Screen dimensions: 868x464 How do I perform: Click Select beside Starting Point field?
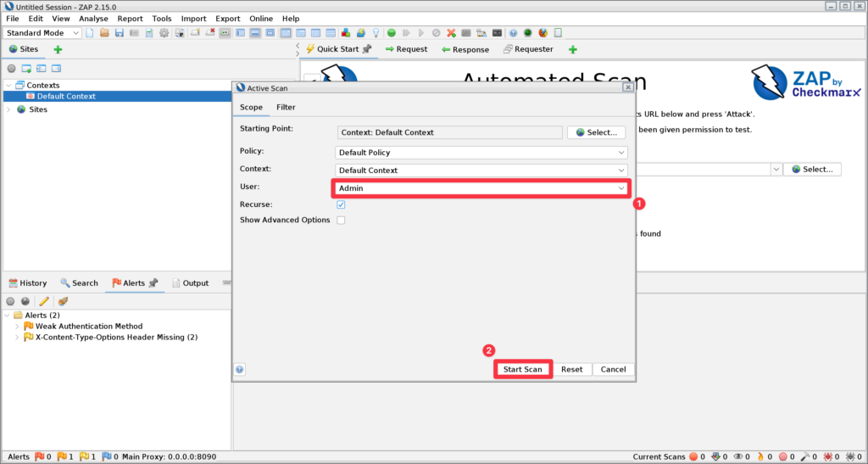[596, 132]
